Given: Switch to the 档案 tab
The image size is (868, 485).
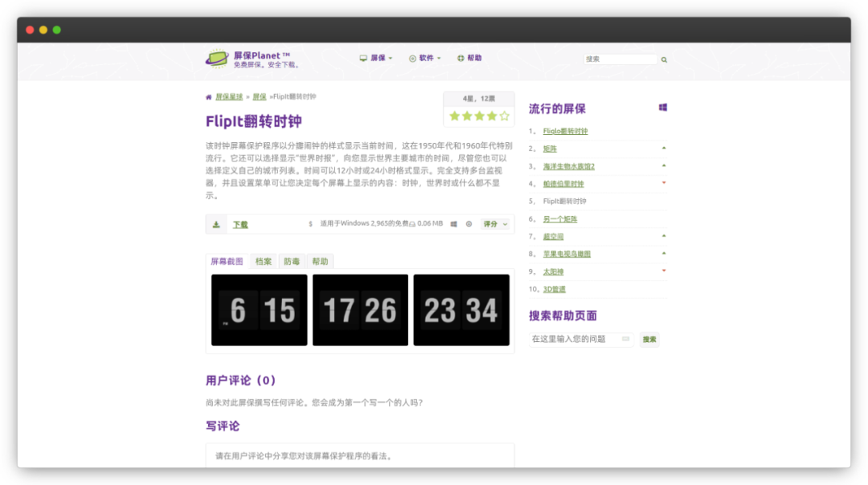Looking at the screenshot, I should click(x=264, y=261).
